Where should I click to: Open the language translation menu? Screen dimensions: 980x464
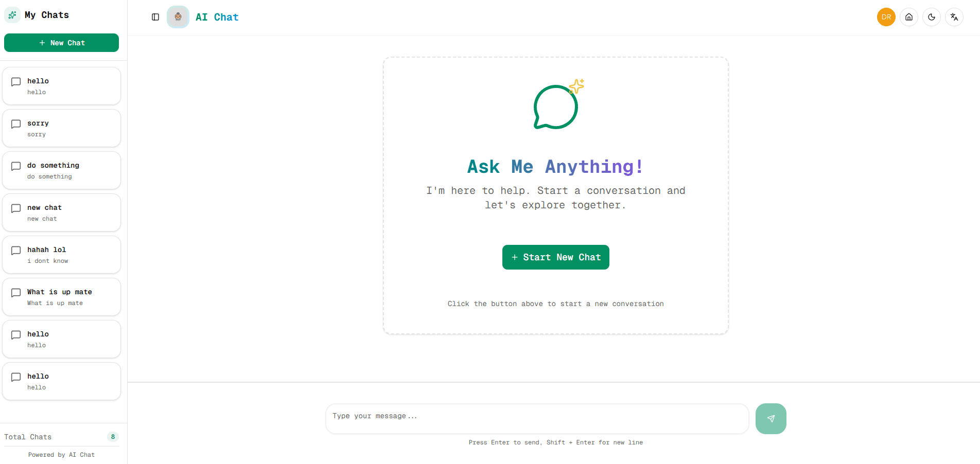(954, 17)
